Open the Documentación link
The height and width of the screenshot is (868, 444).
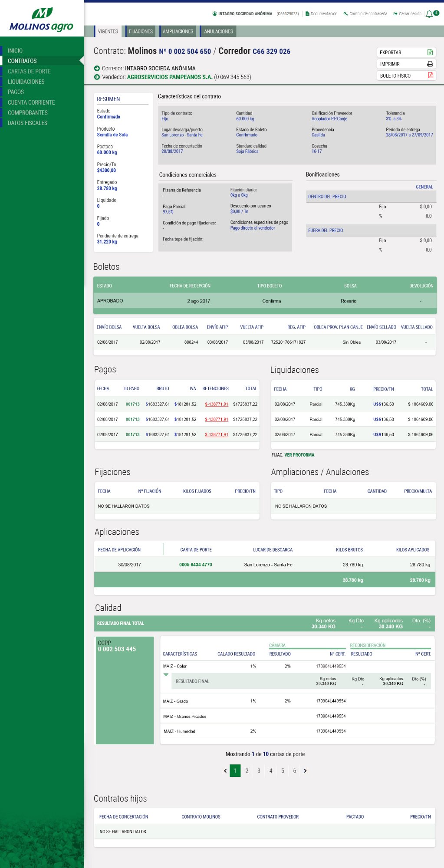[324, 14]
